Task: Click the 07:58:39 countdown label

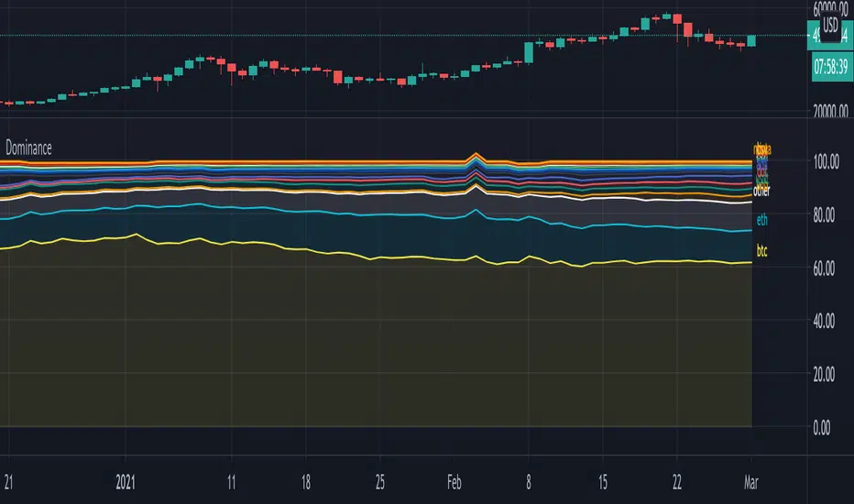Action: click(x=830, y=67)
